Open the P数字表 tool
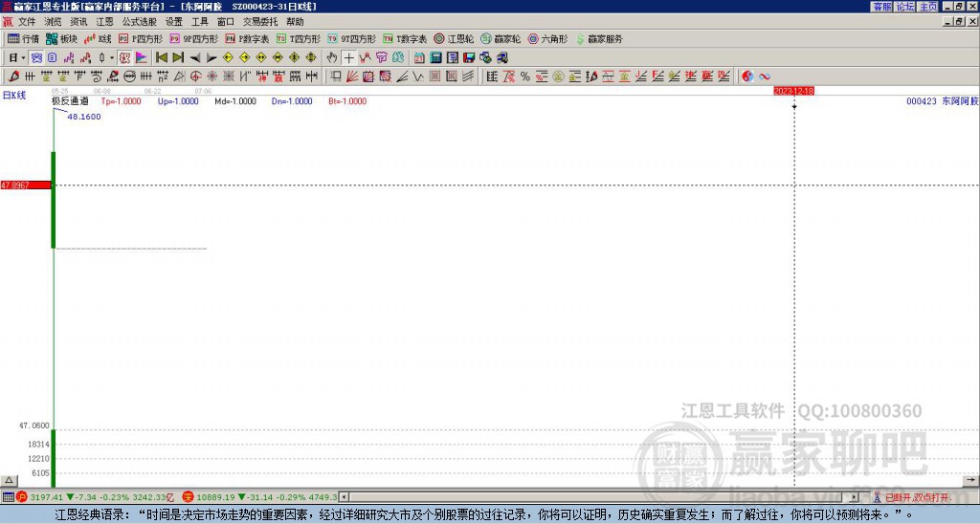The width and height of the screenshot is (980, 524). 247,38
